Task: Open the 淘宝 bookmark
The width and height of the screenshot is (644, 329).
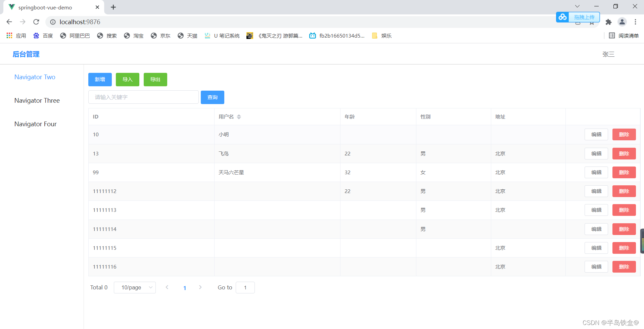Action: 134,36
